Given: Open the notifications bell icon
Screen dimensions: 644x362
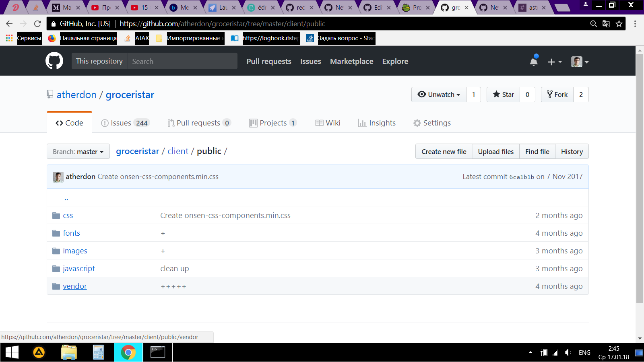Looking at the screenshot, I should pos(534,61).
